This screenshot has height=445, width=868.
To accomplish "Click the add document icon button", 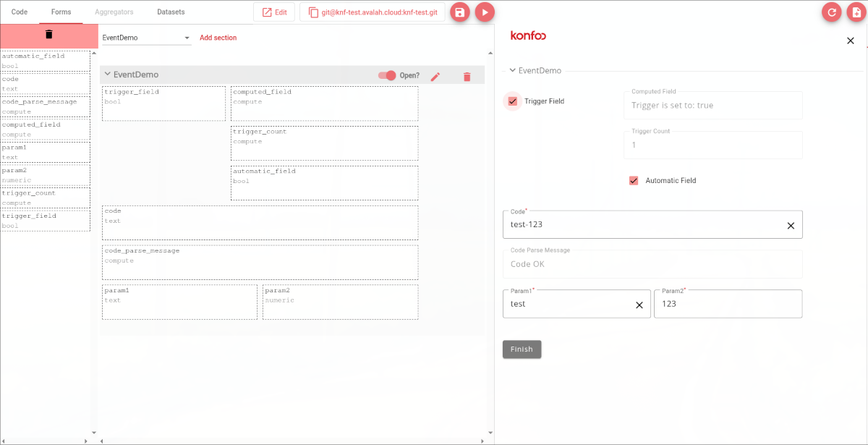I will [x=856, y=12].
